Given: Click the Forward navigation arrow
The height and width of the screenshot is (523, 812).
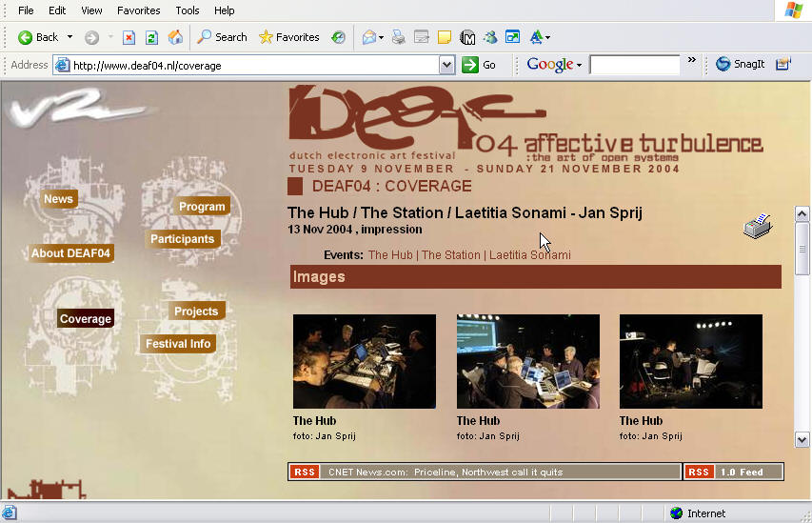Looking at the screenshot, I should point(91,37).
